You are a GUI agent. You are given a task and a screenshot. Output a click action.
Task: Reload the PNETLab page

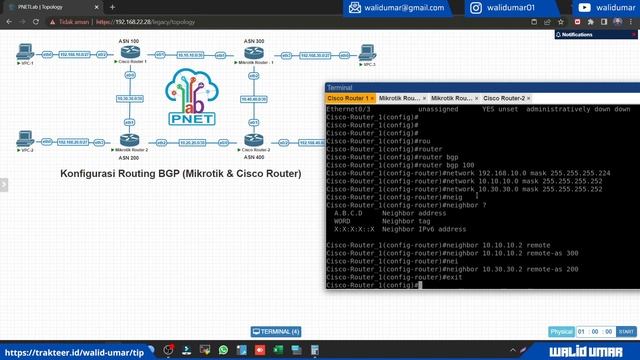point(36,22)
